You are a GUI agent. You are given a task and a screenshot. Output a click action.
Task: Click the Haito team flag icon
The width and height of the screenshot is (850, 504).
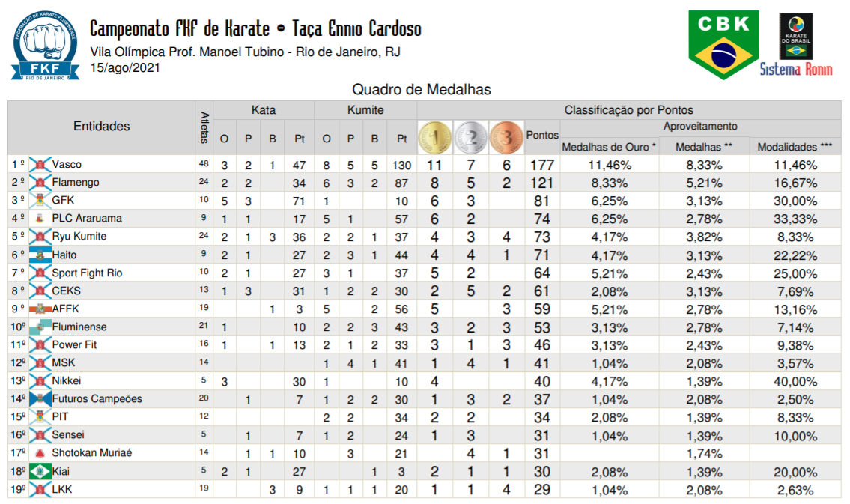tap(40, 255)
